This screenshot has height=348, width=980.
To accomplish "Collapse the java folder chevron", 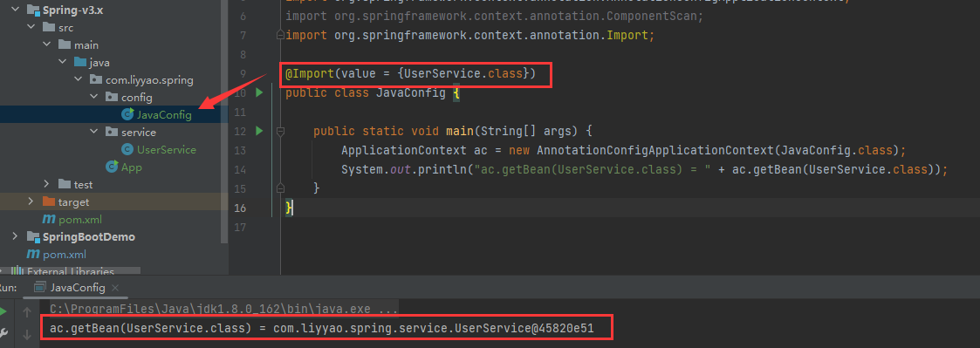I will (x=62, y=63).
